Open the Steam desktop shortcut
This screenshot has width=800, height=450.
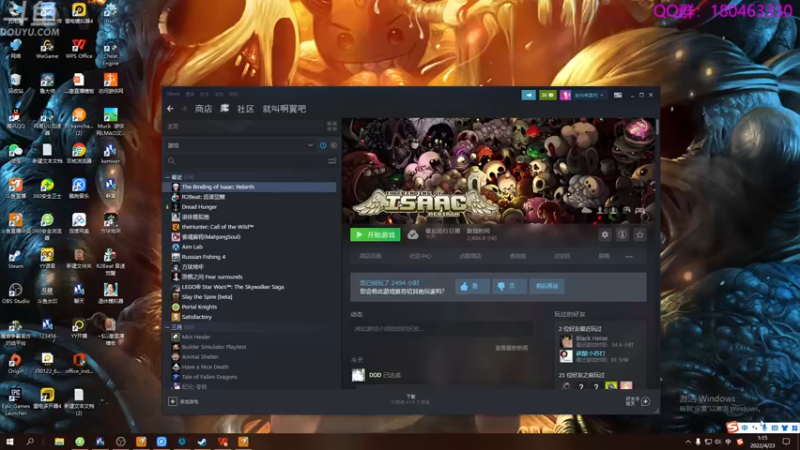tap(15, 259)
